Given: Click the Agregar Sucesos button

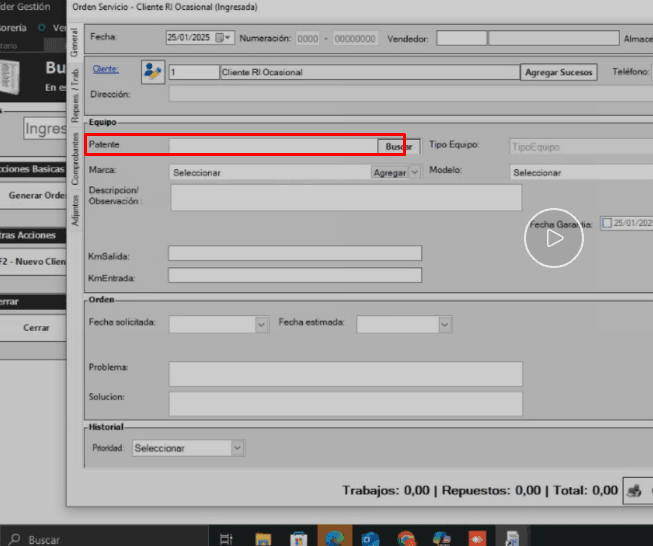Looking at the screenshot, I should coord(559,72).
